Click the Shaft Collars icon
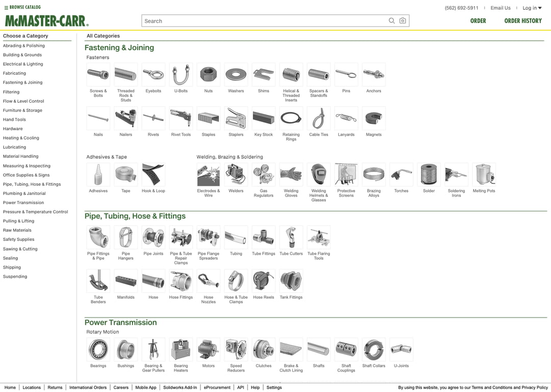551x392 pixels. tap(373, 350)
